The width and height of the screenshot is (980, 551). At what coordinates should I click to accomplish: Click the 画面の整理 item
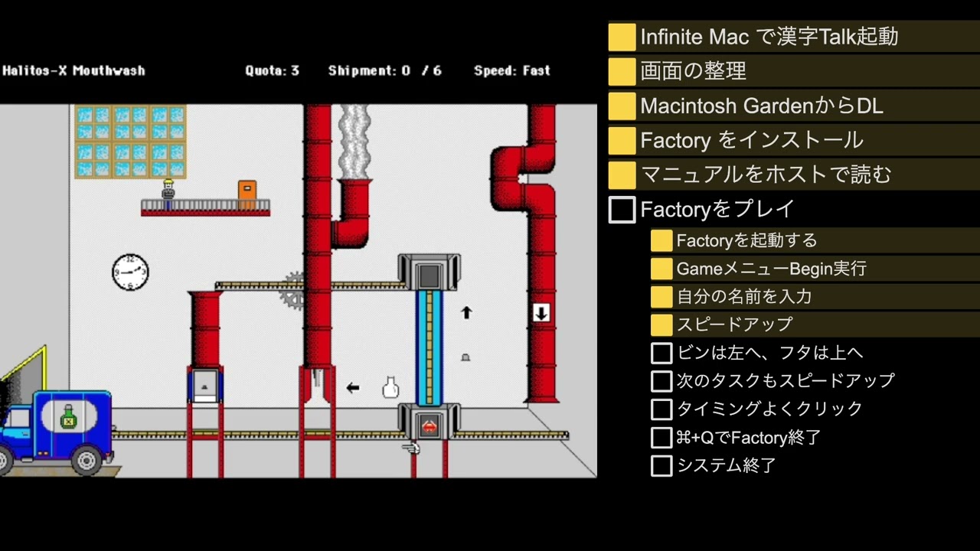[793, 71]
